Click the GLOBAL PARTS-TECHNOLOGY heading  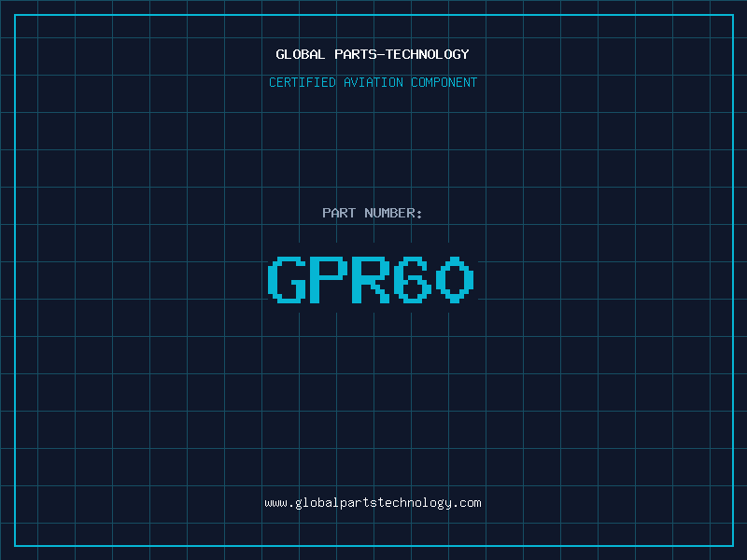pyautogui.click(x=373, y=54)
